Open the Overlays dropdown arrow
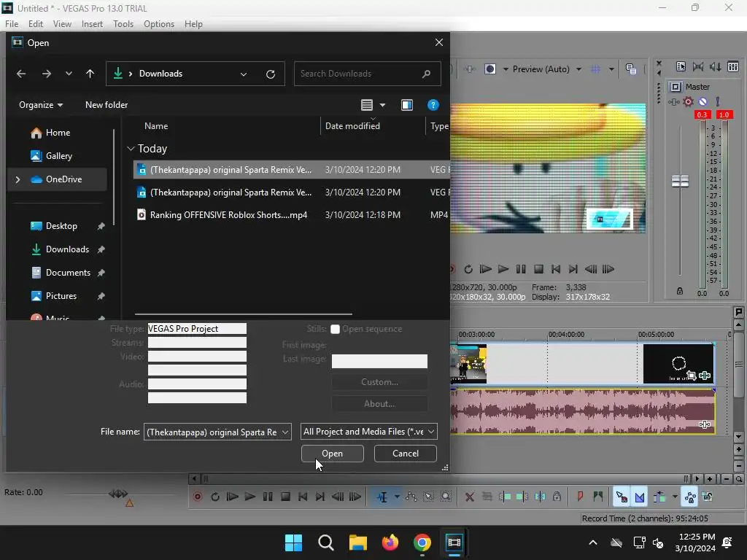Screen dimensions: 747x560 [611, 69]
